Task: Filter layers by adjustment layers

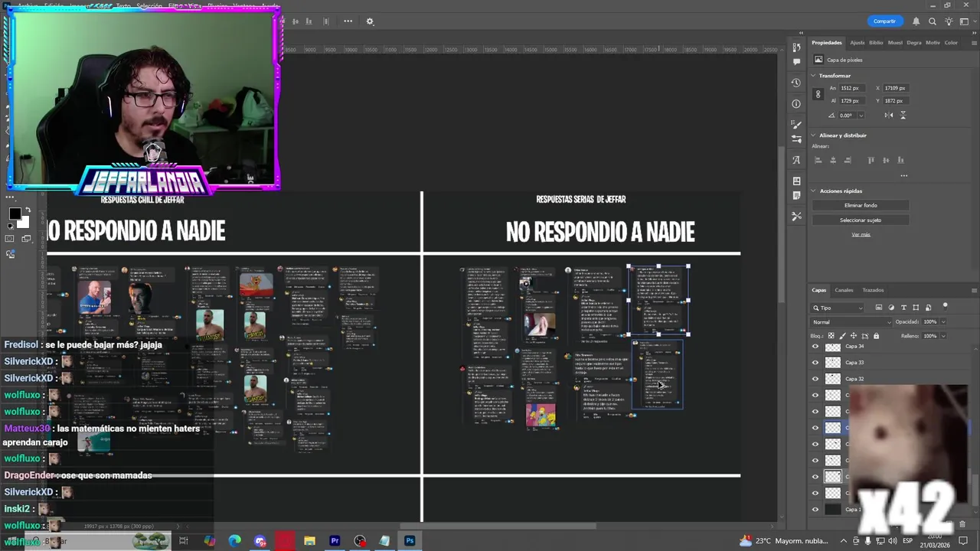Action: coord(890,308)
